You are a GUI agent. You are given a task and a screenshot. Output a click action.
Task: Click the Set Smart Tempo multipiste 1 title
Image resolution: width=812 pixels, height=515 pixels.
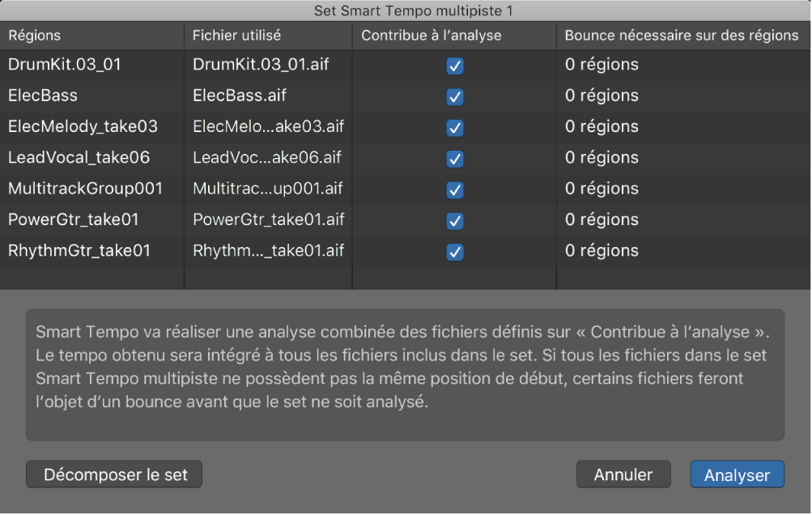coord(406,12)
